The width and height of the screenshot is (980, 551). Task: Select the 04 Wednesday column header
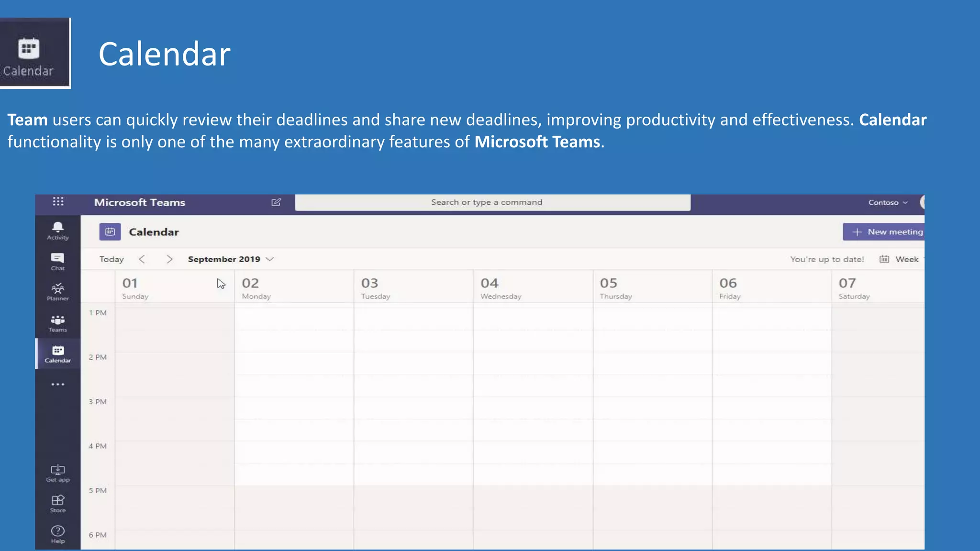click(533, 287)
